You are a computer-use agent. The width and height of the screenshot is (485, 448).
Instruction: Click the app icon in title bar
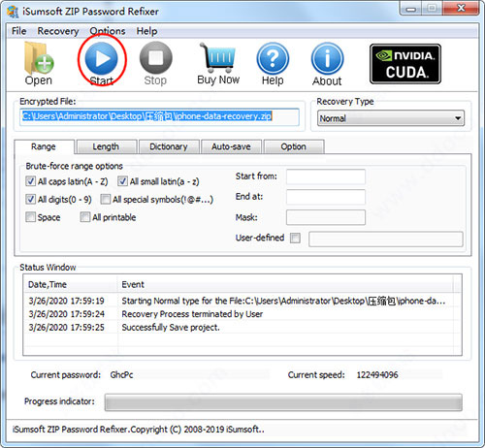(13, 12)
